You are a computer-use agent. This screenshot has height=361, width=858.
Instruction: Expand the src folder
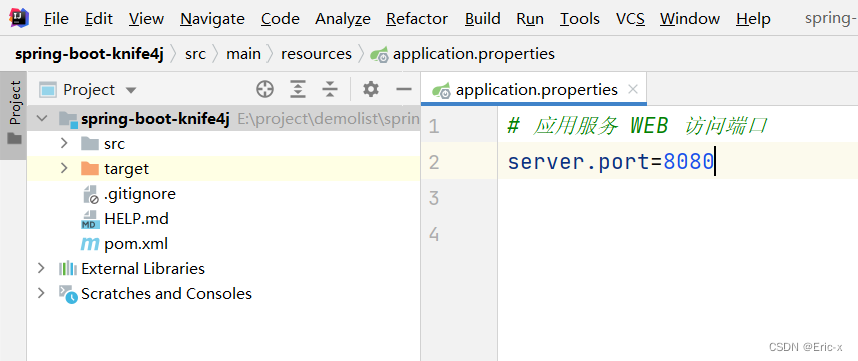(x=63, y=143)
